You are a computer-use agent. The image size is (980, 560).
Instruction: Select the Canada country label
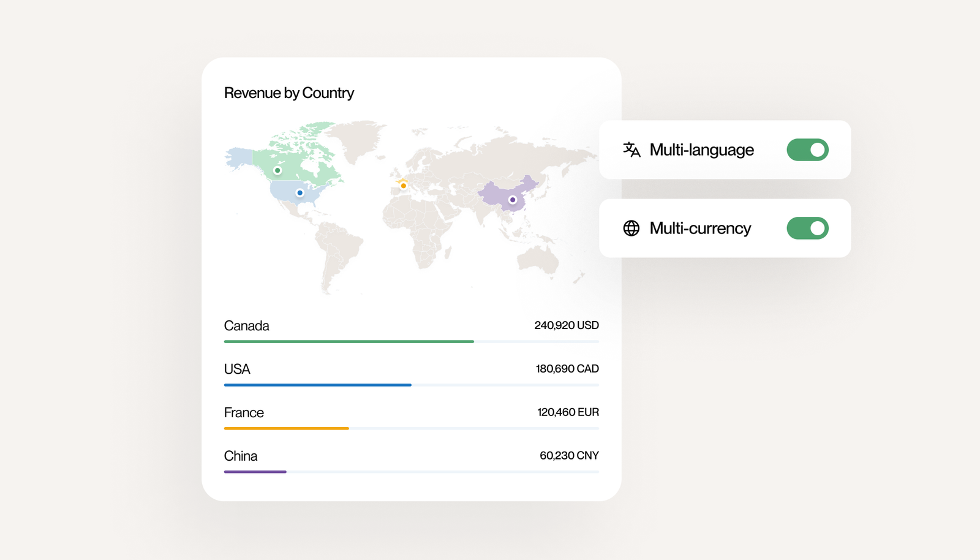click(x=247, y=326)
